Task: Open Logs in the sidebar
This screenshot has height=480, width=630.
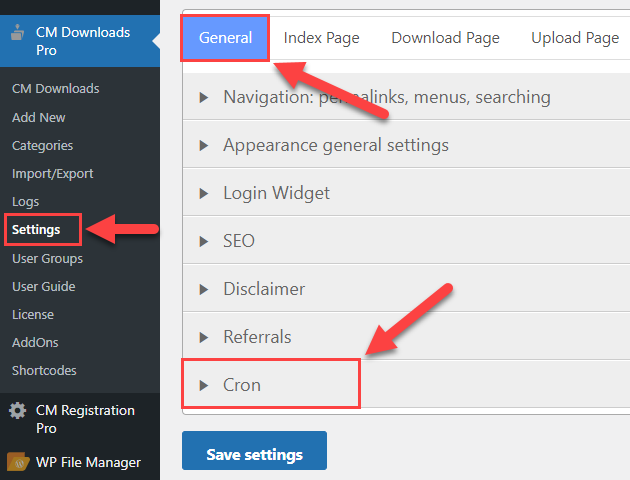Action: coord(25,202)
